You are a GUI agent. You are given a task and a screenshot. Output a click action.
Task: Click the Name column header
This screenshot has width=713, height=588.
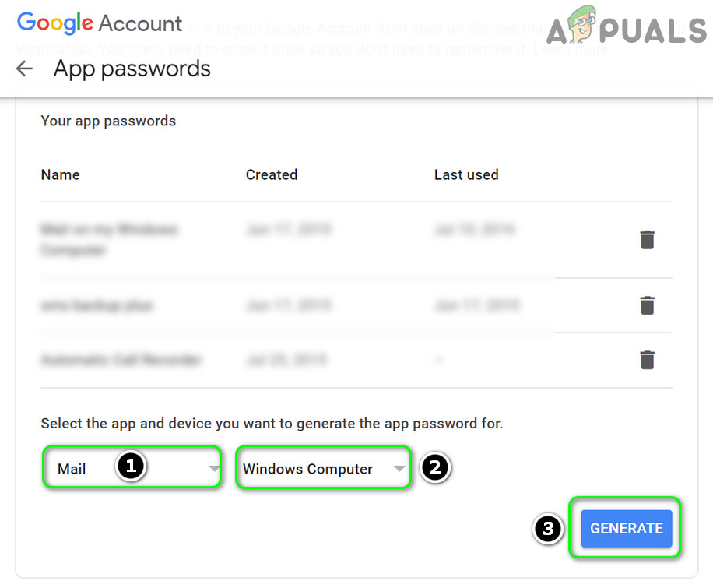tap(60, 174)
